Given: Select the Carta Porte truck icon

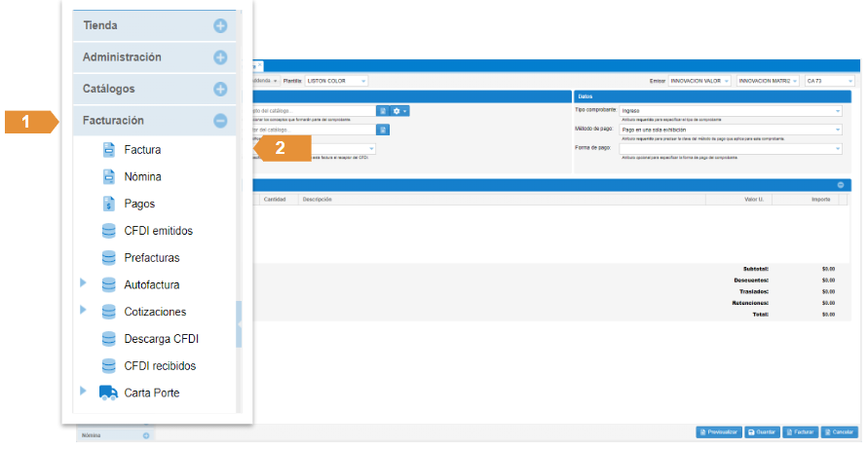Looking at the screenshot, I should point(108,393).
